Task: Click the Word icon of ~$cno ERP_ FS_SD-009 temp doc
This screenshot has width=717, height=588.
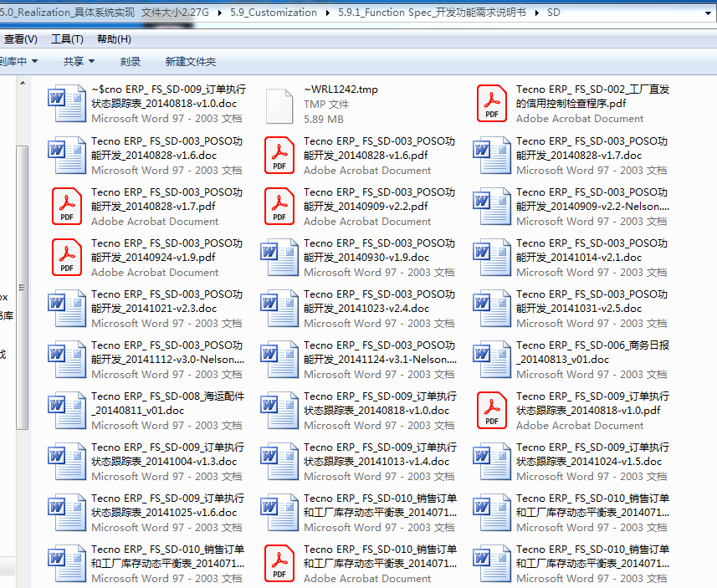Action: click(67, 104)
